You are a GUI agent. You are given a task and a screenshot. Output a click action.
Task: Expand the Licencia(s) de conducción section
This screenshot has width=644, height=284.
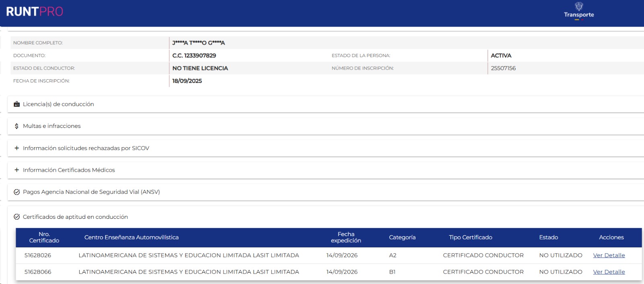tap(325, 104)
